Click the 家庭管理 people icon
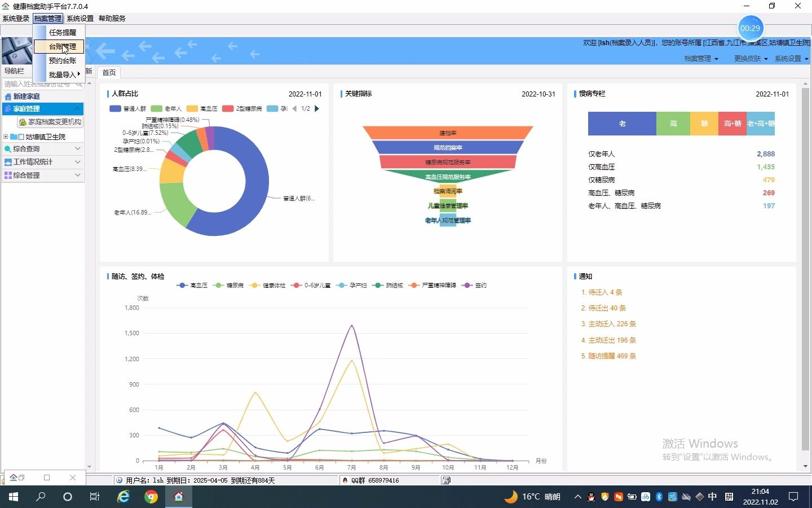Viewport: 812px width, 508px height. 8,109
